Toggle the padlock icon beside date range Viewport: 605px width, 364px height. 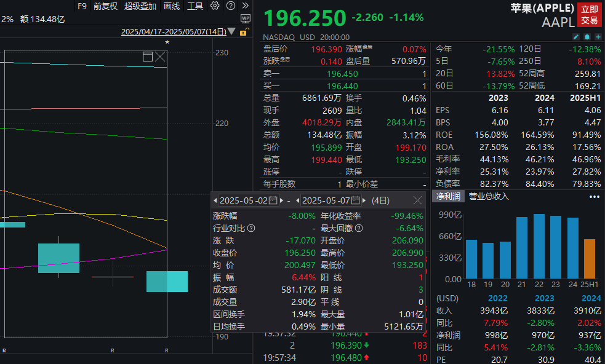pyautogui.click(x=244, y=31)
